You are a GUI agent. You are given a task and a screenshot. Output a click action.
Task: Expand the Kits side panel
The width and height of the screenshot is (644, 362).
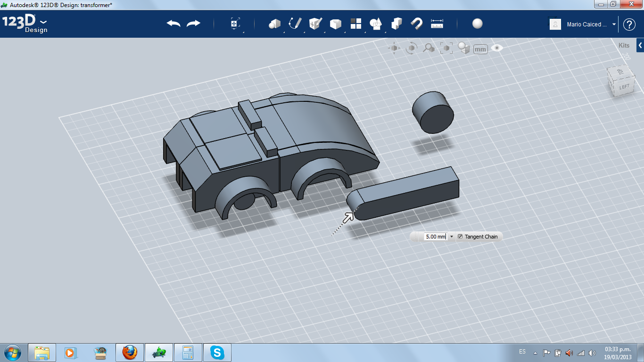pos(640,45)
